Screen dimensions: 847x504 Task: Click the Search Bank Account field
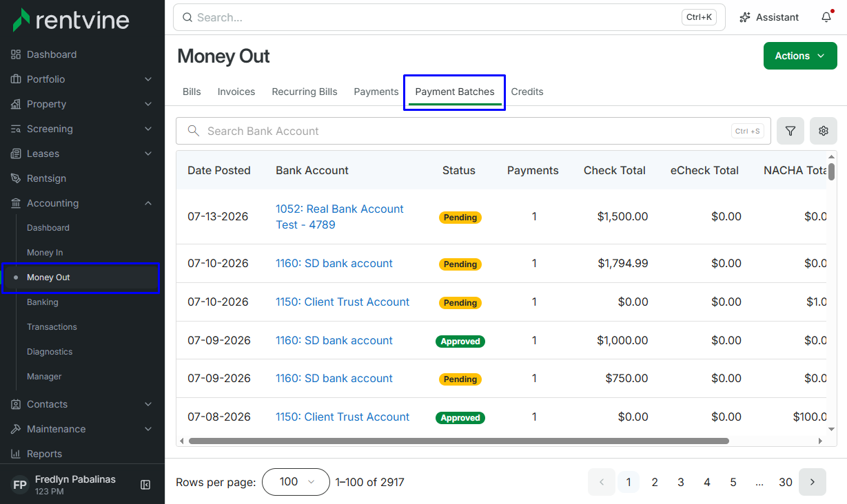click(x=473, y=131)
